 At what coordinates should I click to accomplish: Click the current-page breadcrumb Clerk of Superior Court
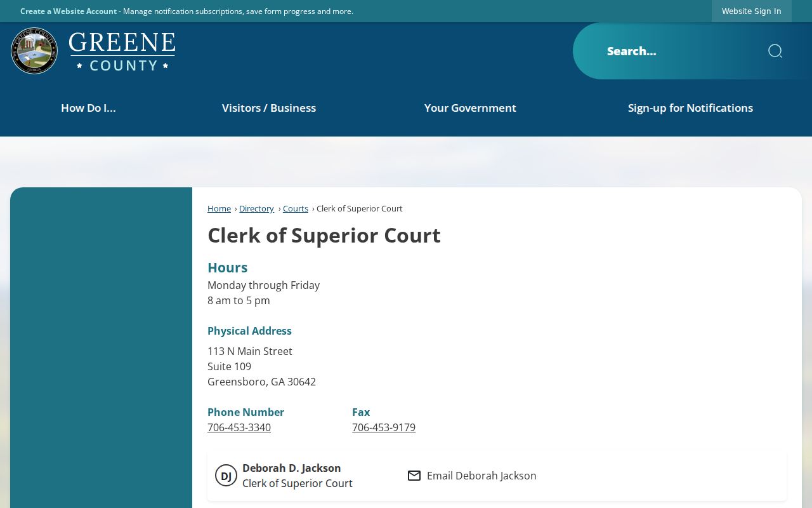[360, 208]
